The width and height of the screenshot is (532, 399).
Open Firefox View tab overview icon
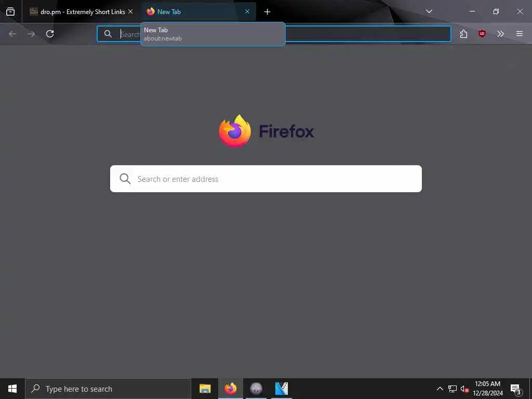(x=10, y=12)
